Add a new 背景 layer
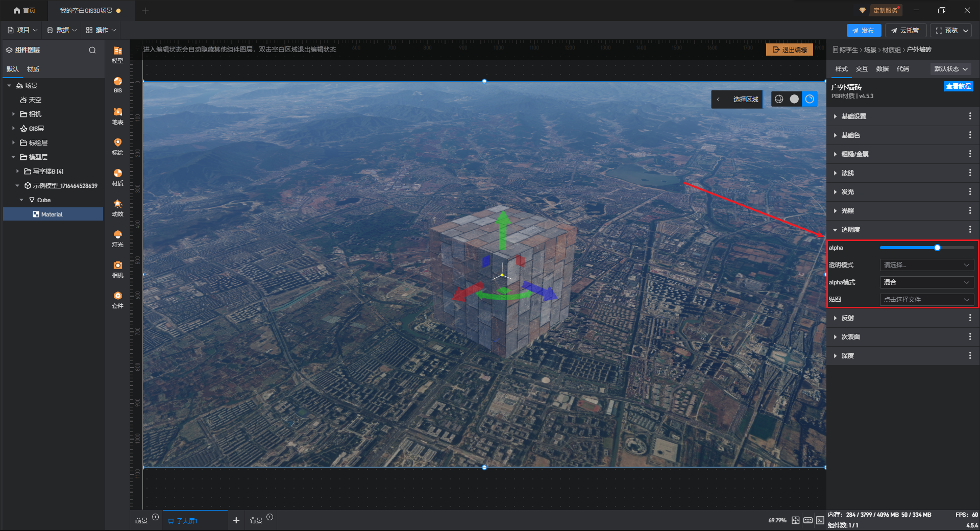Viewport: 980px width, 531px height. tap(270, 517)
